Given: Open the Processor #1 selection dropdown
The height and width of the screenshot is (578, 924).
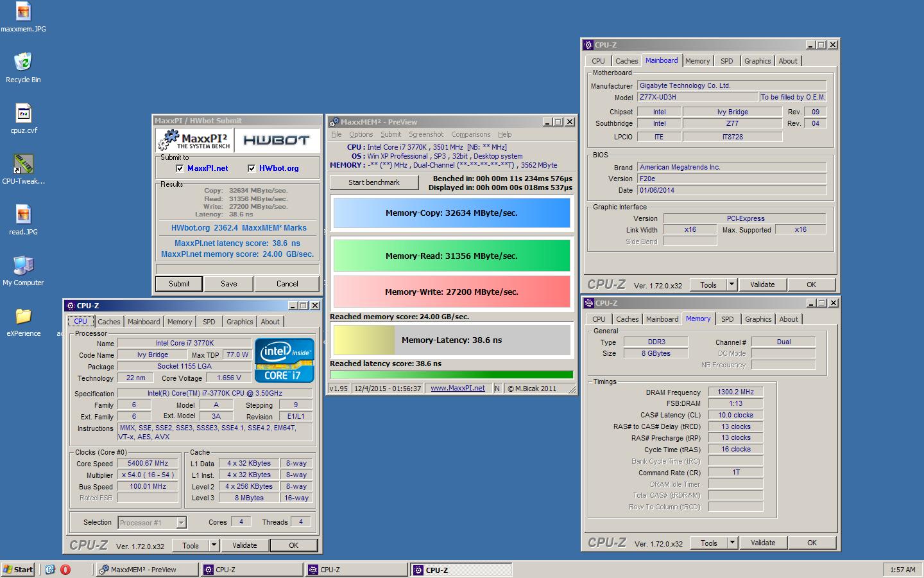Looking at the screenshot, I should tap(181, 523).
